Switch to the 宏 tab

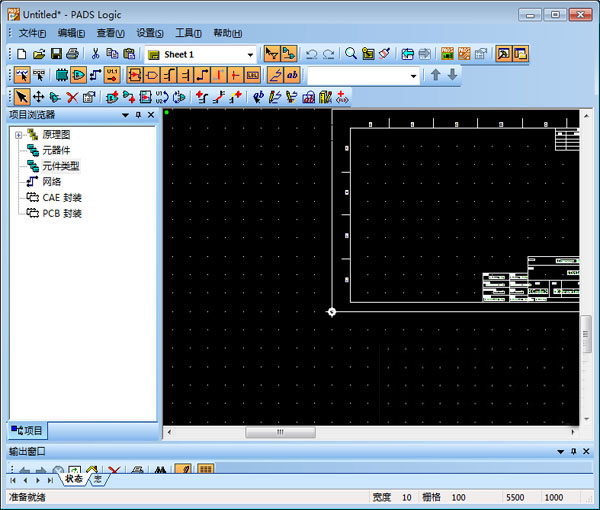point(98,480)
